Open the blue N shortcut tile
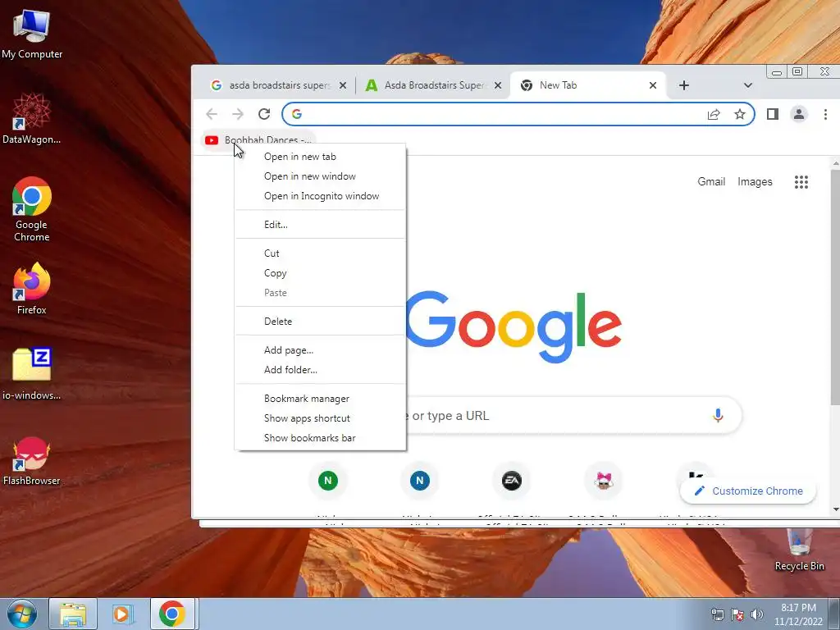 (x=420, y=481)
